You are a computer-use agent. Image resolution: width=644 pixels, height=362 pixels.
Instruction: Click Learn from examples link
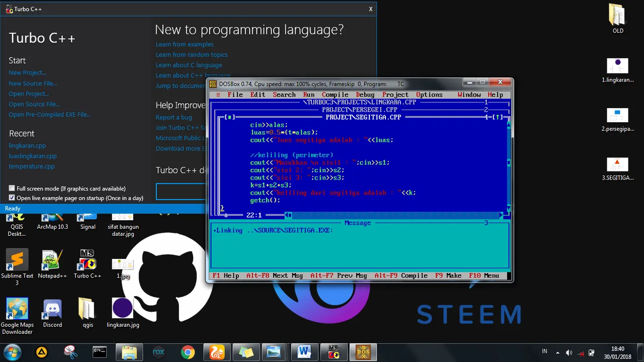click(185, 44)
